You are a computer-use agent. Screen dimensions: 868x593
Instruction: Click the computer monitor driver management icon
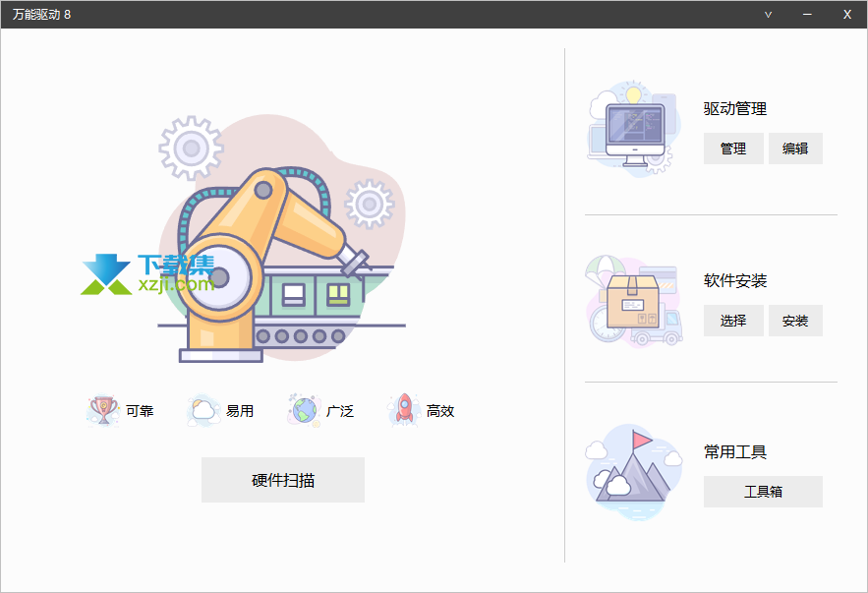click(634, 129)
